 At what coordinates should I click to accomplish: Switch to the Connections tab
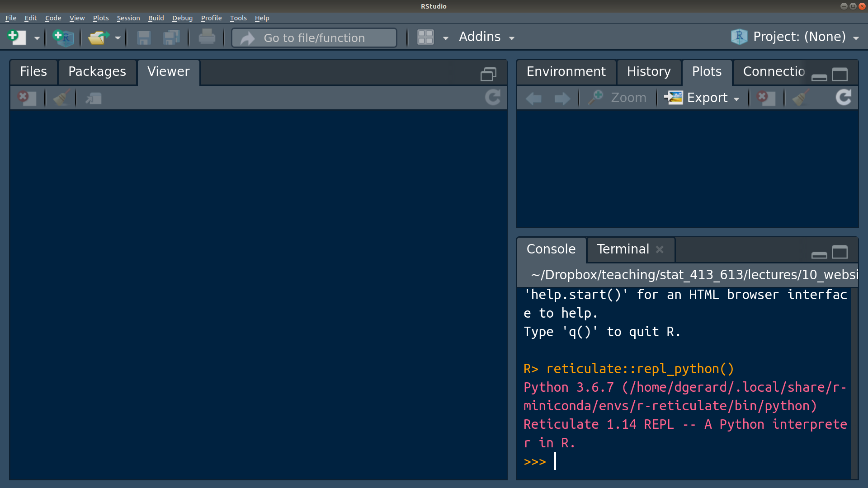pos(774,72)
